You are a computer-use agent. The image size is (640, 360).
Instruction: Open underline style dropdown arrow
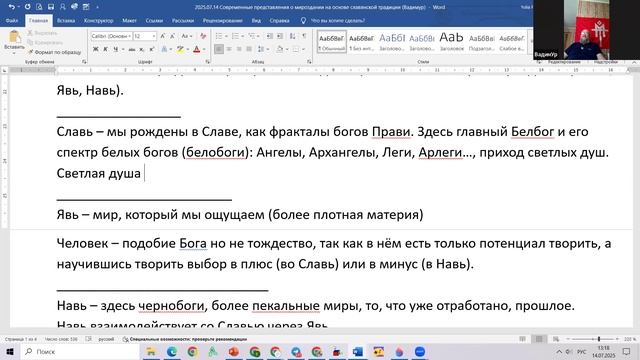[123, 49]
